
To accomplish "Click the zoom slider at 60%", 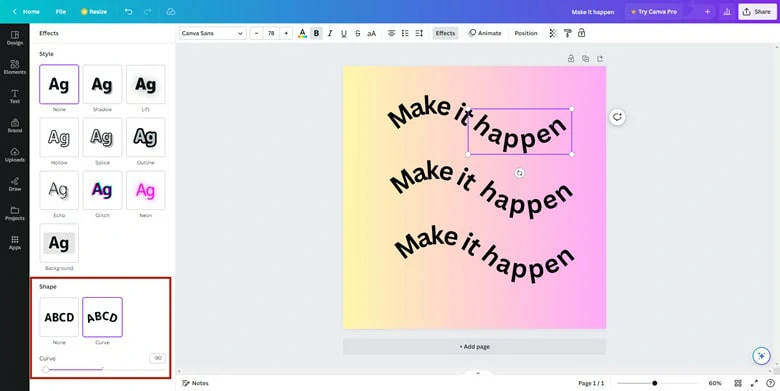I will [x=658, y=383].
